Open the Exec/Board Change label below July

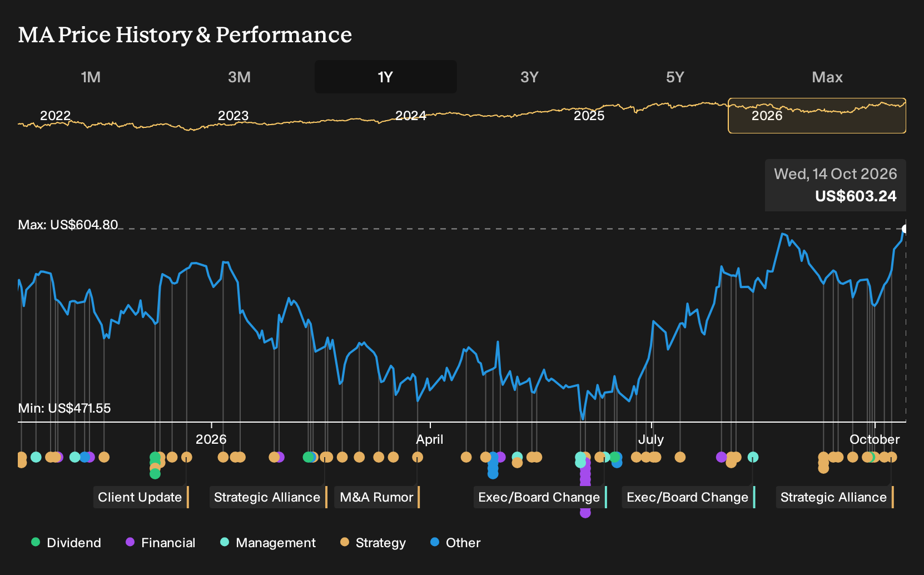click(688, 497)
